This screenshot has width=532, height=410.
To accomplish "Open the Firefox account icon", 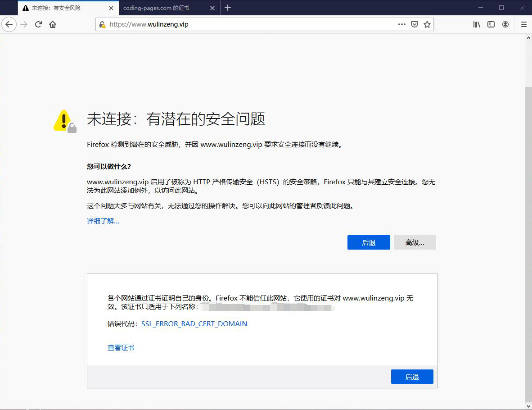I will [505, 24].
